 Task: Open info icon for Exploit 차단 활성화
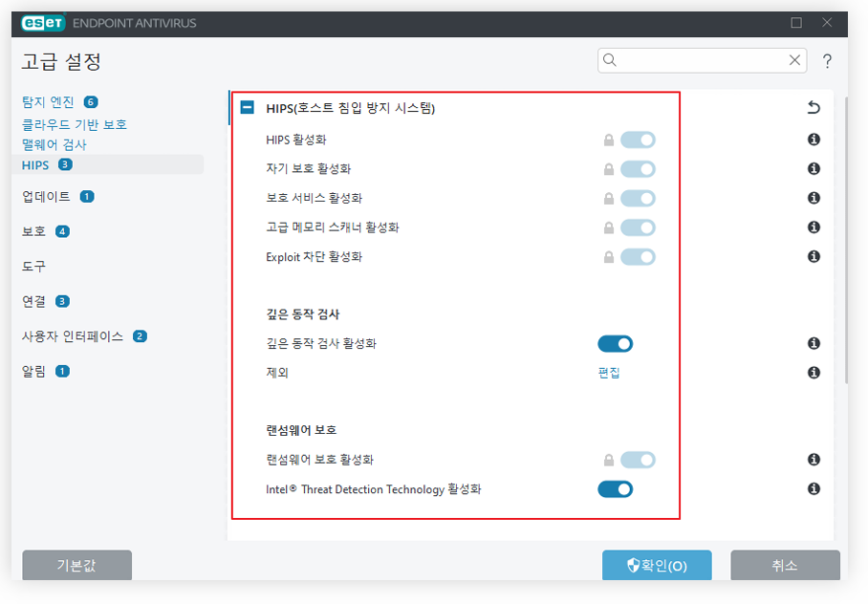point(814,257)
